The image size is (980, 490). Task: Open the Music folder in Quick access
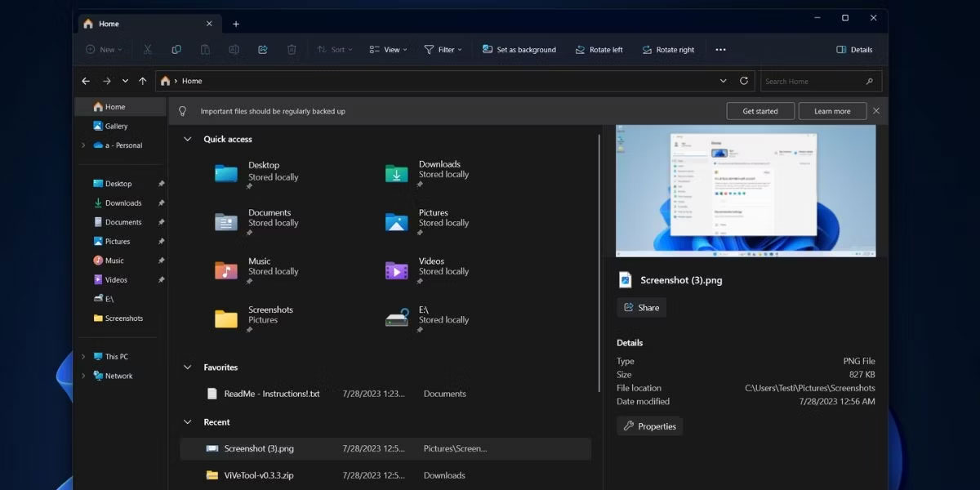click(x=257, y=270)
